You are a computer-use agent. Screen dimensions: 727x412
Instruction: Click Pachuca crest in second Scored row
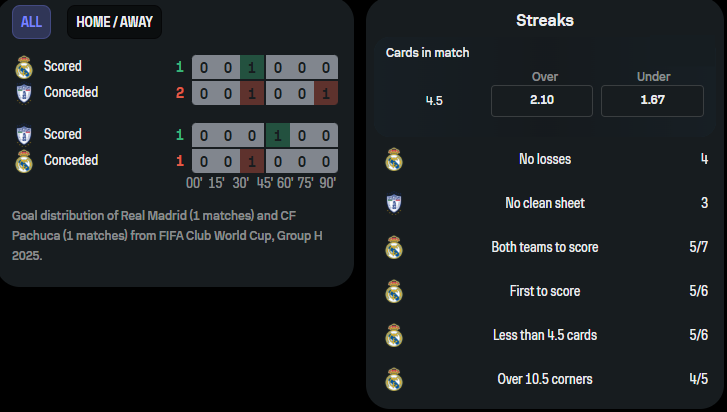pos(24,135)
